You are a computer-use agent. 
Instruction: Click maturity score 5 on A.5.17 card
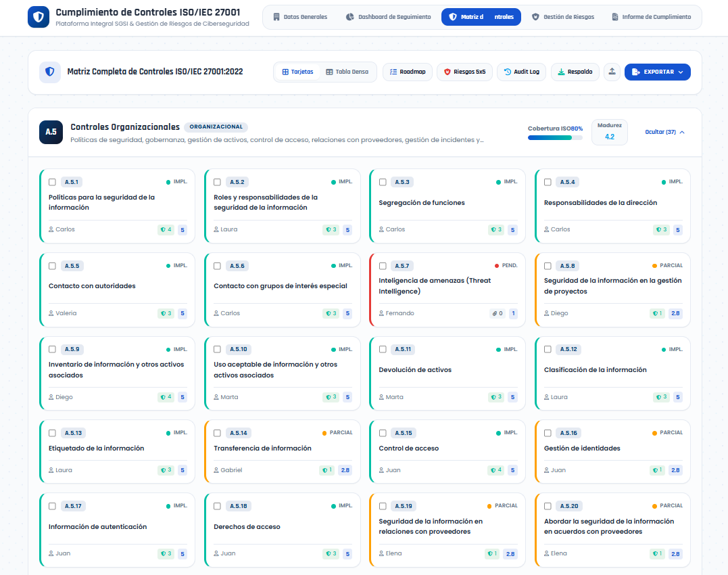(183, 553)
